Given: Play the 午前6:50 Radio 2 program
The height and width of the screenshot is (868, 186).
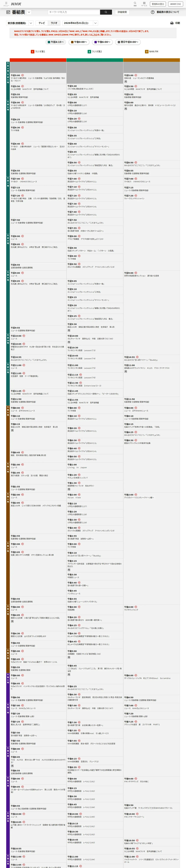Looking at the screenshot, I should pyautogui.click(x=79, y=162).
